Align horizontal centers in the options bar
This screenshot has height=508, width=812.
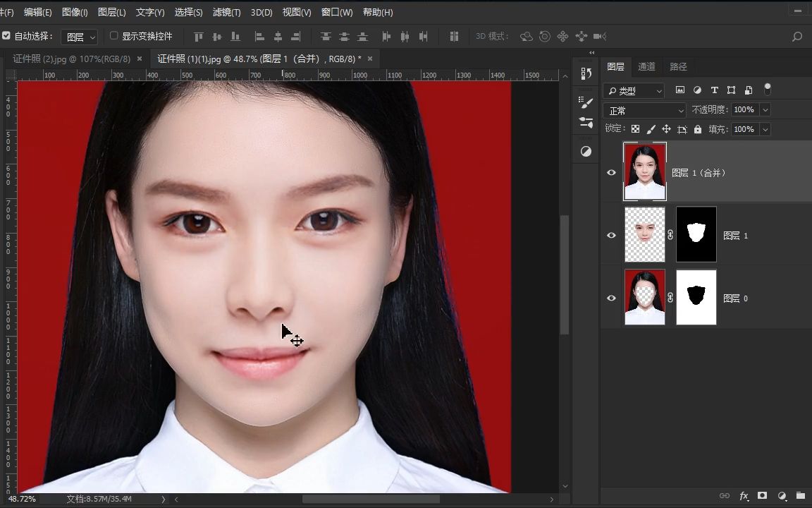tap(278, 36)
